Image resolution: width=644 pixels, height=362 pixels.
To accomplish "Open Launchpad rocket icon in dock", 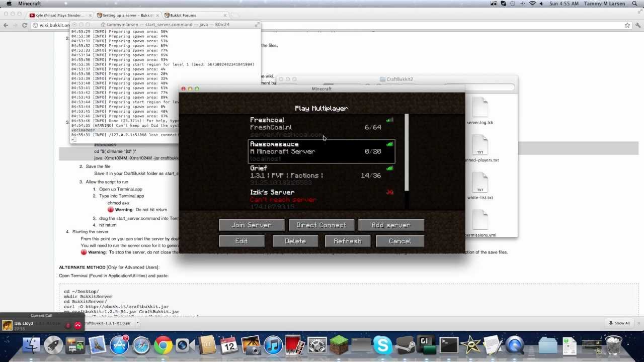I will click(x=53, y=345).
